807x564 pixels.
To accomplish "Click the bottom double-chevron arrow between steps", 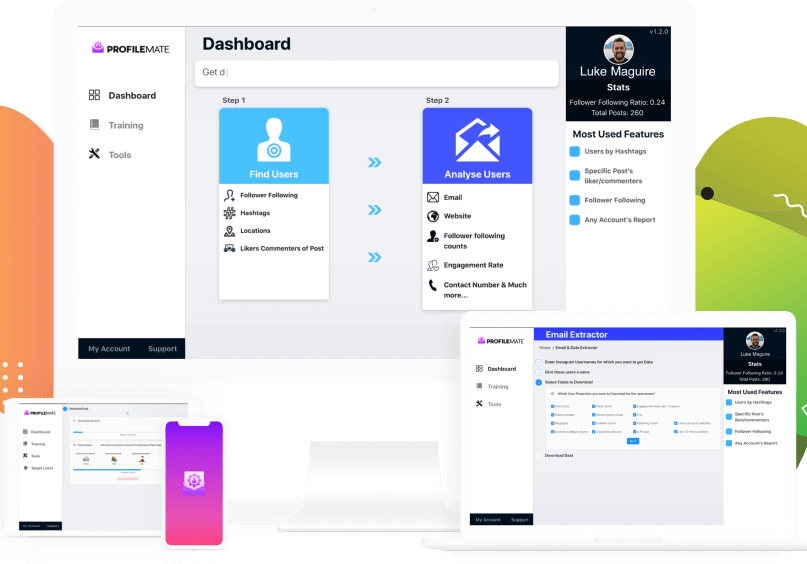I will point(375,257).
